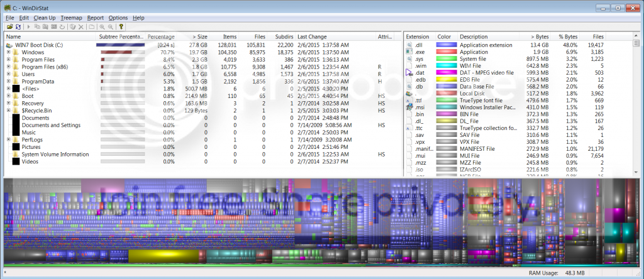Click the .dat video file type icon

coord(409,73)
